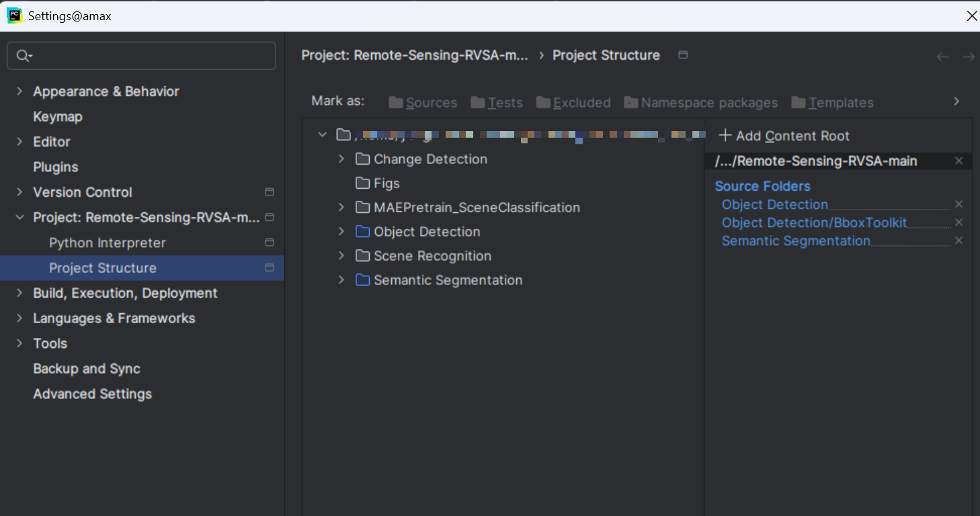Go back with the left arrow
This screenshot has height=516, width=980.
pyautogui.click(x=942, y=57)
